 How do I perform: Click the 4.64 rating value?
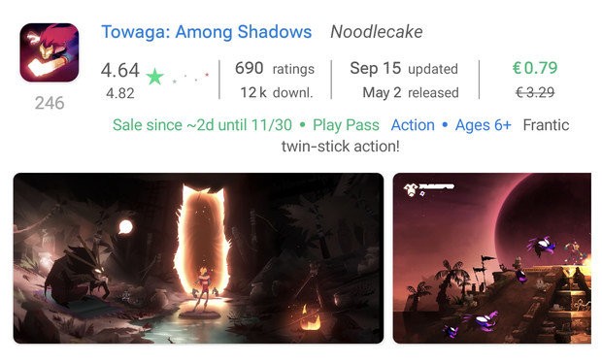click(119, 71)
